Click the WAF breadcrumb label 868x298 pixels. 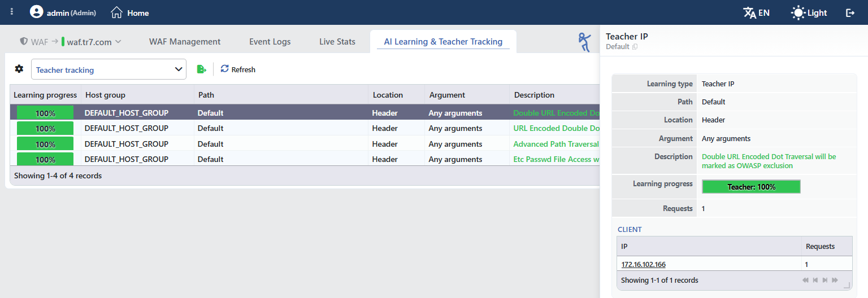[x=40, y=42]
